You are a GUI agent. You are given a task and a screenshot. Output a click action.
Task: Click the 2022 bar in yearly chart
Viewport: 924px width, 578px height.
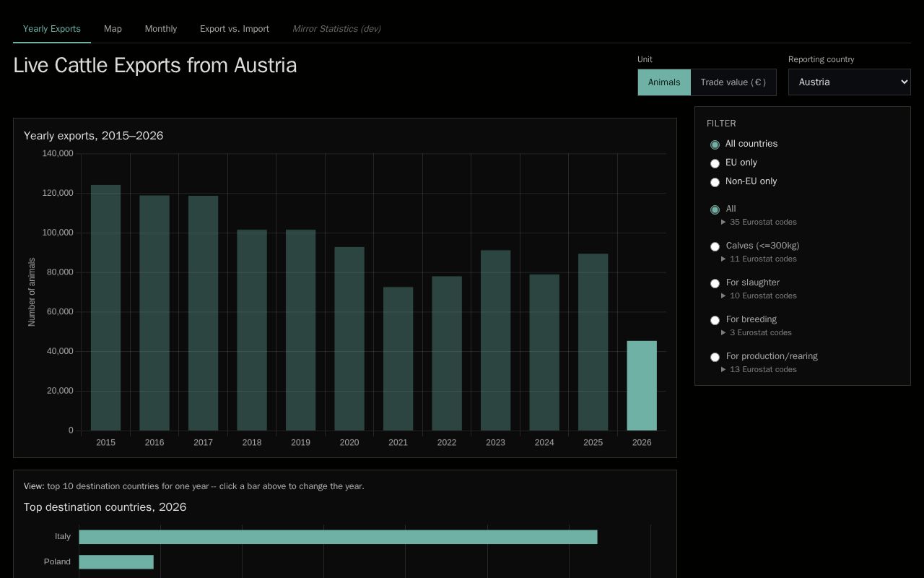point(447,353)
